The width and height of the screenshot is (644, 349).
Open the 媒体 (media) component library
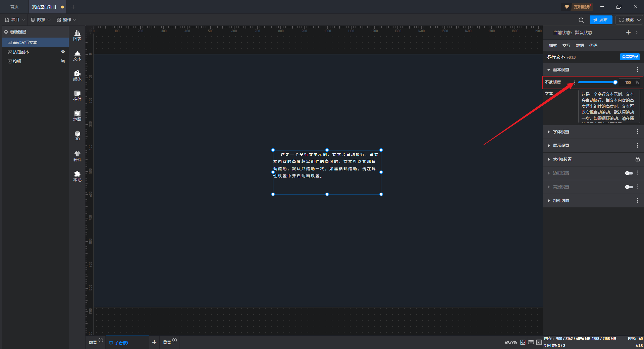[77, 76]
